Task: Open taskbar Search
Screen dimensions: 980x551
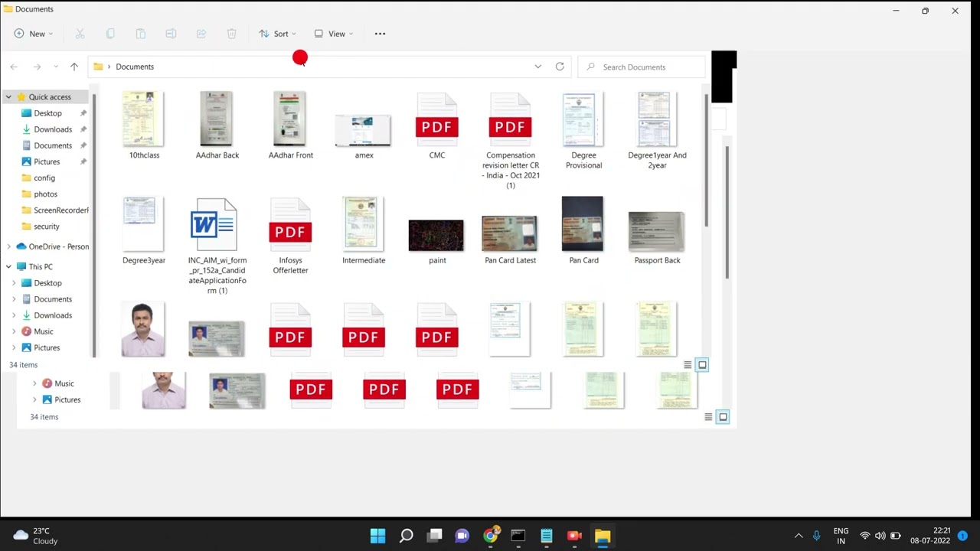Action: 406,536
